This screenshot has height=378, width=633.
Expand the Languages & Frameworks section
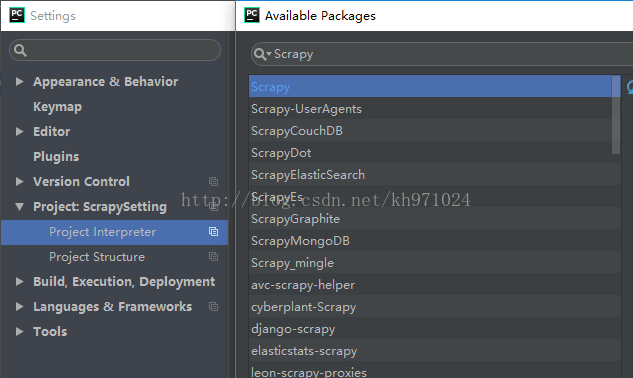[19, 307]
